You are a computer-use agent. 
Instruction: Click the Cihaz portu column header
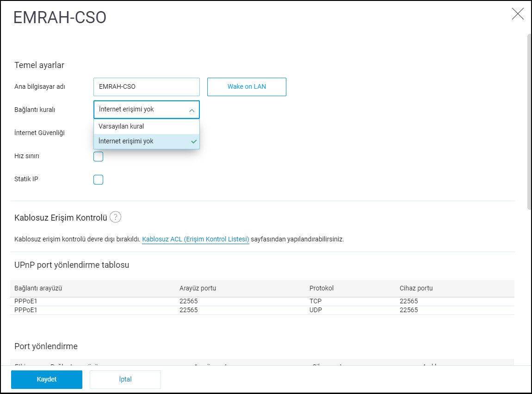pyautogui.click(x=416, y=288)
